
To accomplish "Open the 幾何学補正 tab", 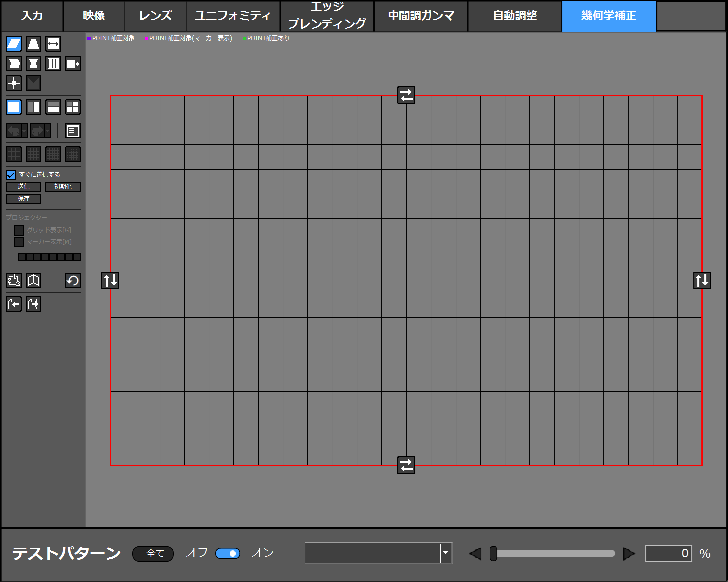I will pos(608,16).
